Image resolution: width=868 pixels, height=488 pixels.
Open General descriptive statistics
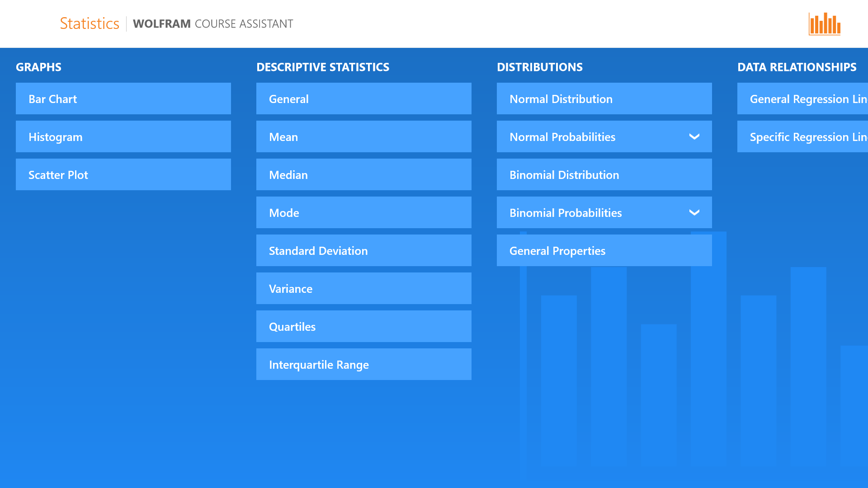(363, 99)
